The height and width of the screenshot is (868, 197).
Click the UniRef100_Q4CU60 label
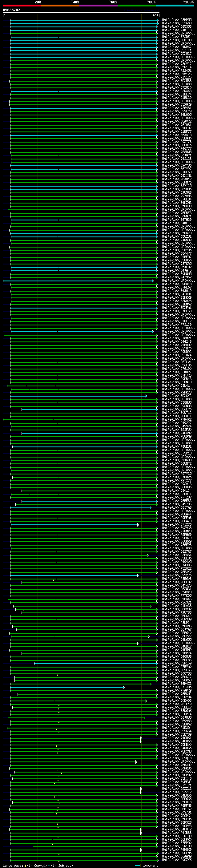pyautogui.click(x=177, y=741)
